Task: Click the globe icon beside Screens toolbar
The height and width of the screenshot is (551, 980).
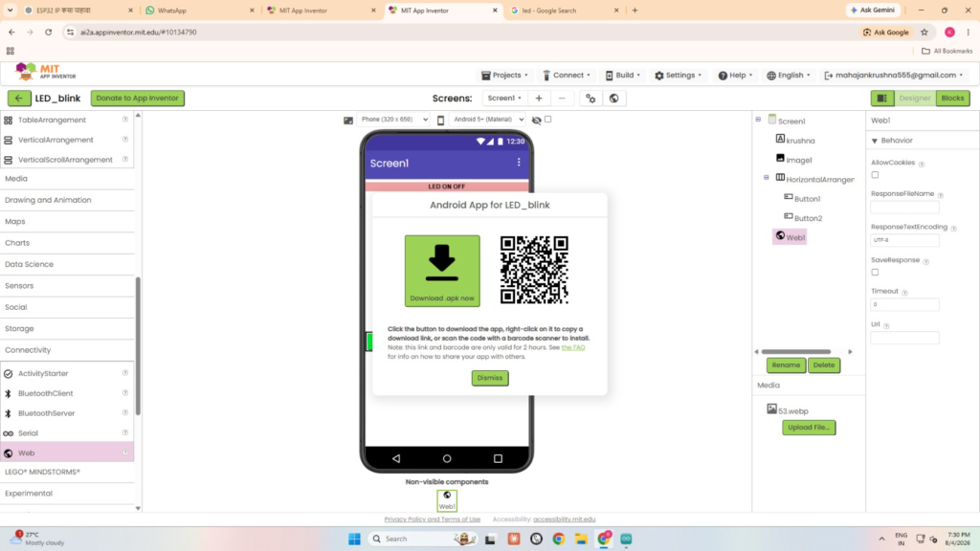Action: (613, 99)
